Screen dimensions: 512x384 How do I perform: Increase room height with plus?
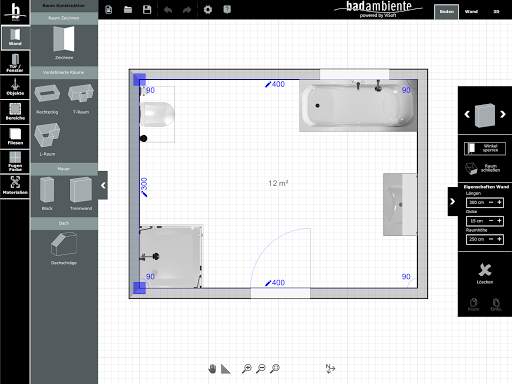[x=499, y=239]
